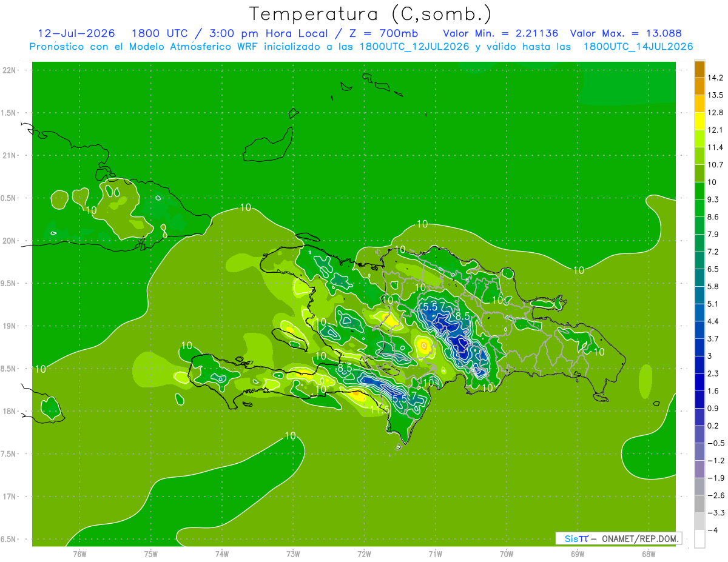Click the "-4" color bar label
This screenshot has width=728, height=562.
tap(712, 530)
